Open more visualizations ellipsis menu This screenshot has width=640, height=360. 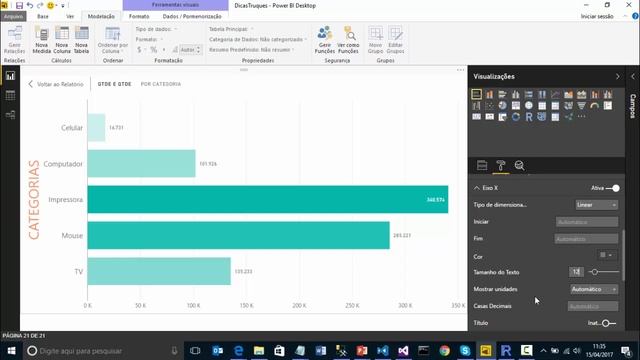click(581, 117)
